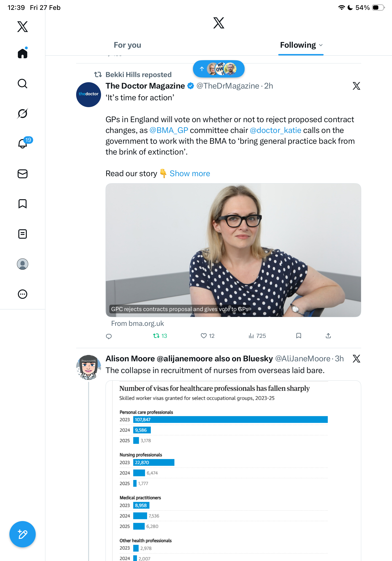The width and height of the screenshot is (392, 561).
Task: Open Grok menu on Alison Moore post
Action: (x=356, y=359)
